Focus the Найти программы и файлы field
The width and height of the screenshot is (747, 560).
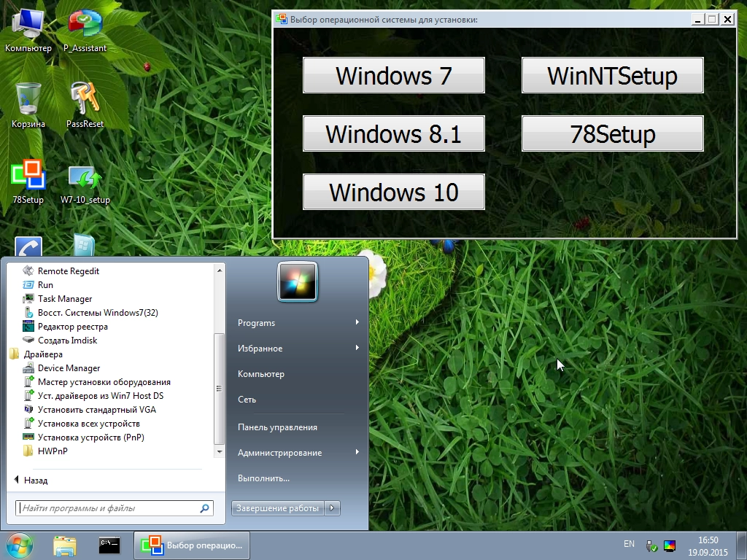pos(115,508)
